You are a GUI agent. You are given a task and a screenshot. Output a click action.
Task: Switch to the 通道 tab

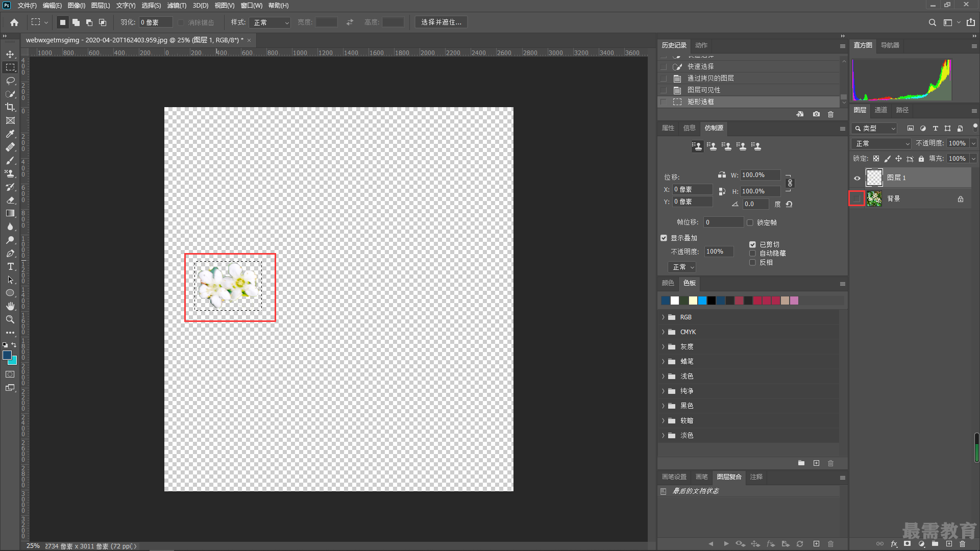point(880,110)
